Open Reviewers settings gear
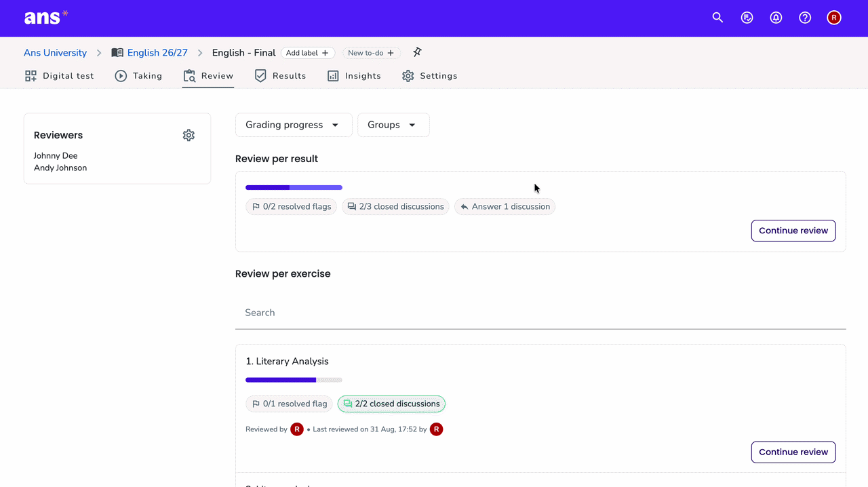The width and height of the screenshot is (868, 487). [189, 136]
